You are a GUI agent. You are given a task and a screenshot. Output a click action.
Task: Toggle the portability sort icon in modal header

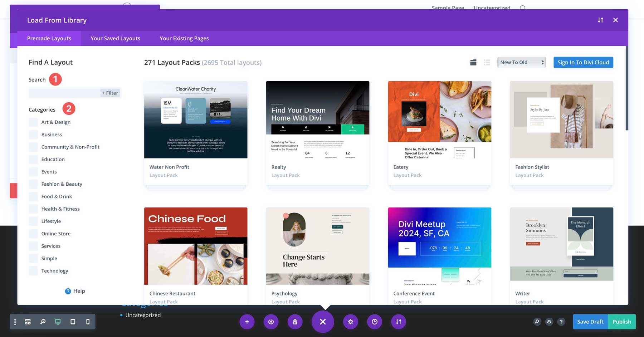point(600,20)
